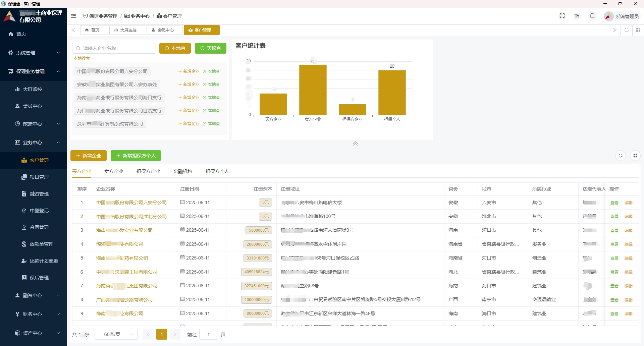
Task: Open table column settings grid icon
Action: pos(635,156)
